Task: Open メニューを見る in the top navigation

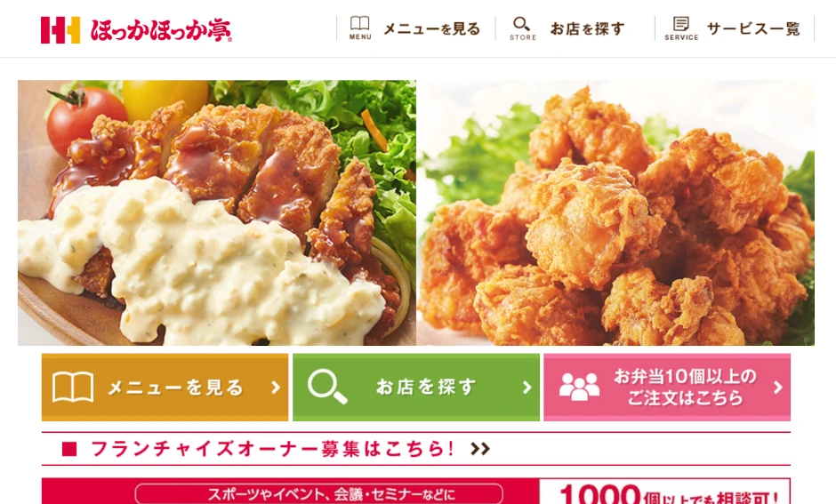Action: (432, 28)
